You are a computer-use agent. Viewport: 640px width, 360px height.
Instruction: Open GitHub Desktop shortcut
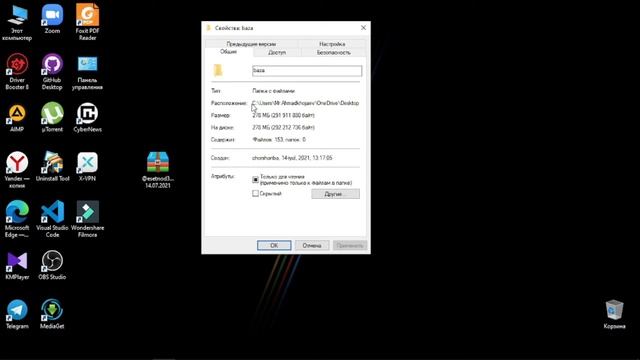(x=52, y=72)
